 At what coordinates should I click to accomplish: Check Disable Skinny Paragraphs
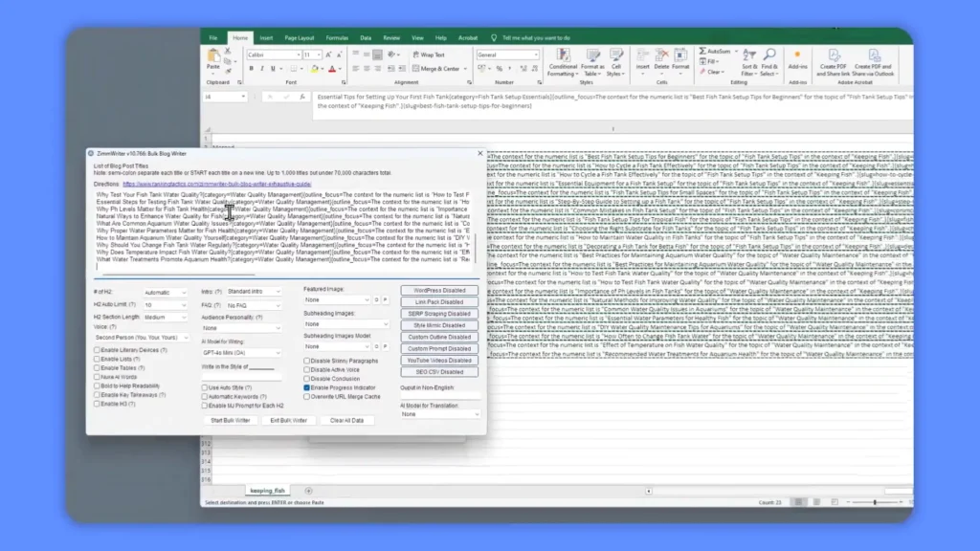pos(306,361)
